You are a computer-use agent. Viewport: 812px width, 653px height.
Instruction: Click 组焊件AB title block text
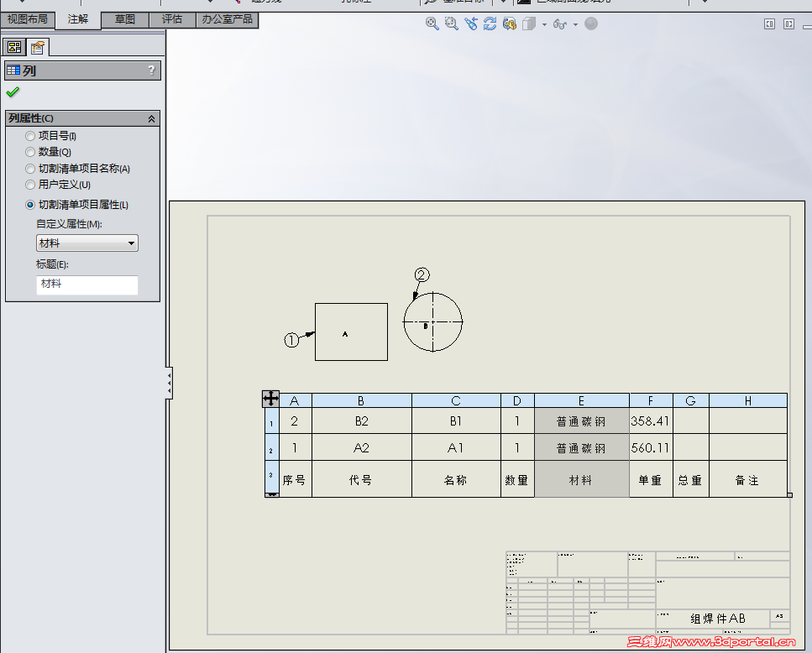(718, 619)
